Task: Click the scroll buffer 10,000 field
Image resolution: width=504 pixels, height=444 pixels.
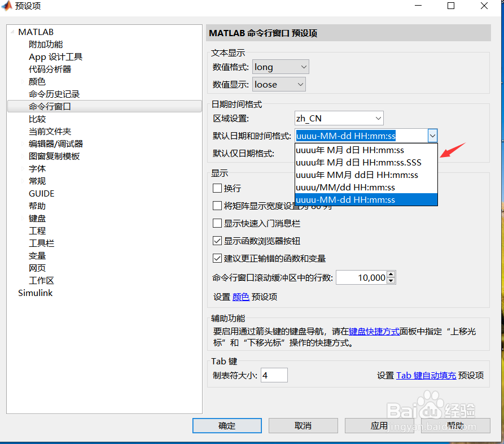Action: tap(361, 278)
